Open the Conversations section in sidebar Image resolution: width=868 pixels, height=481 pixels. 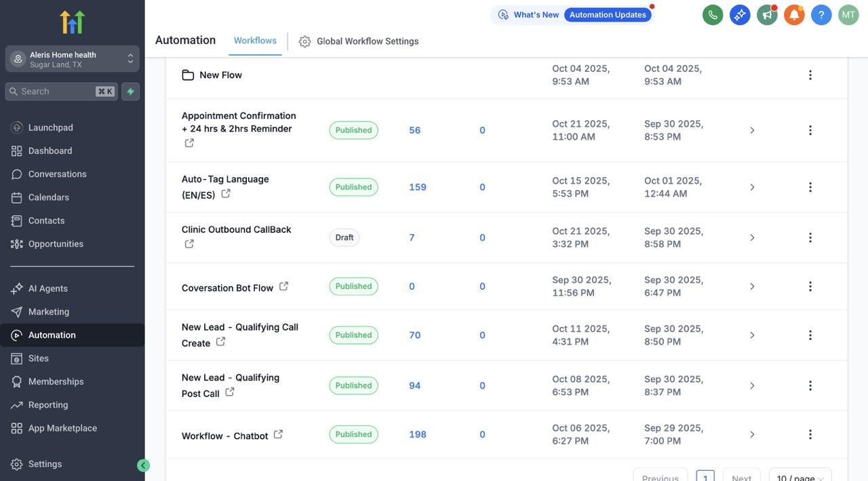[x=57, y=174]
